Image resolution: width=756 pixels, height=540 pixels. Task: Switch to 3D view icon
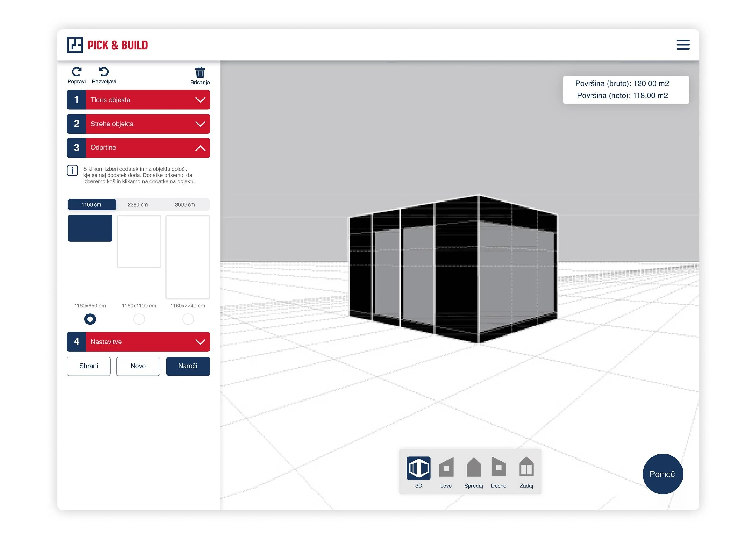click(419, 468)
